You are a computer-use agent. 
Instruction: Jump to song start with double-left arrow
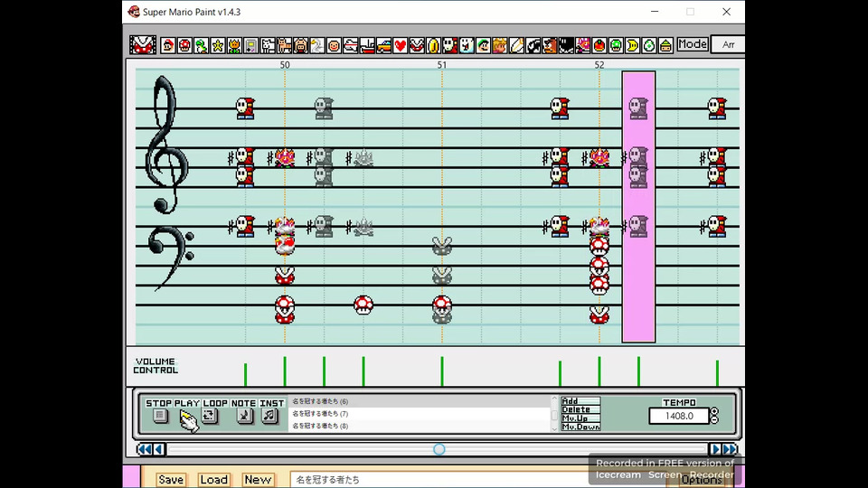click(145, 449)
